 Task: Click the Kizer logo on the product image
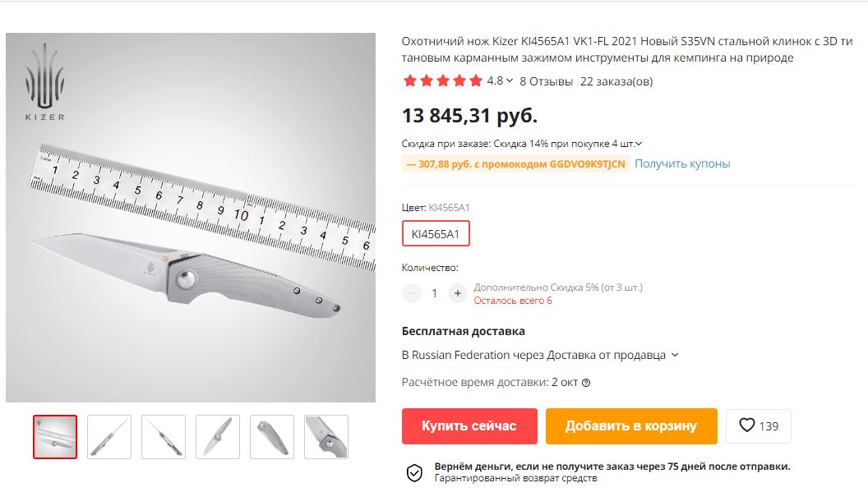pyautogui.click(x=45, y=82)
